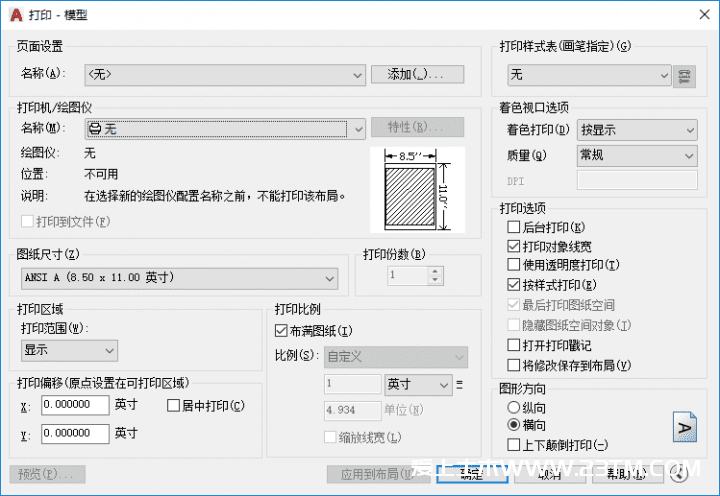Click the equals lock icon in plot scale

(x=460, y=385)
